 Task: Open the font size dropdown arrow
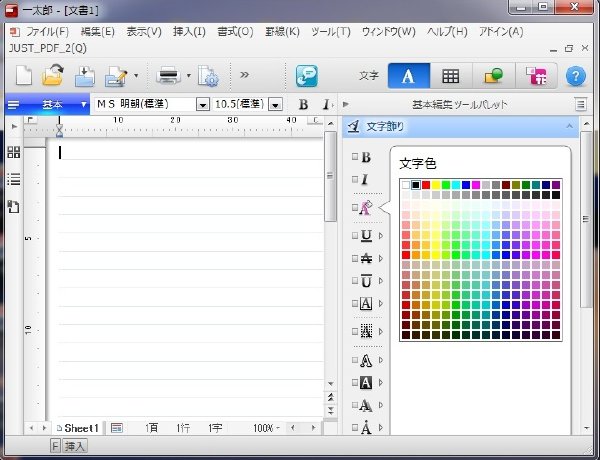(x=275, y=104)
